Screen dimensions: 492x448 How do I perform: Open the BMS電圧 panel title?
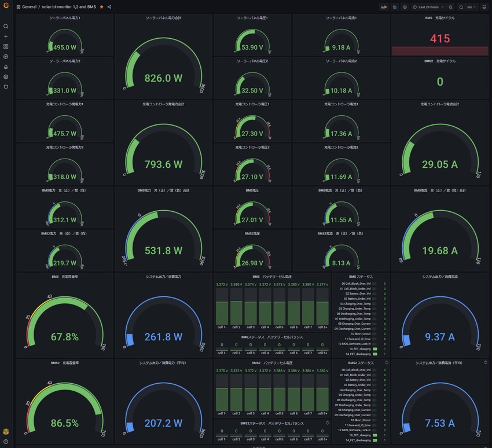(x=252, y=190)
